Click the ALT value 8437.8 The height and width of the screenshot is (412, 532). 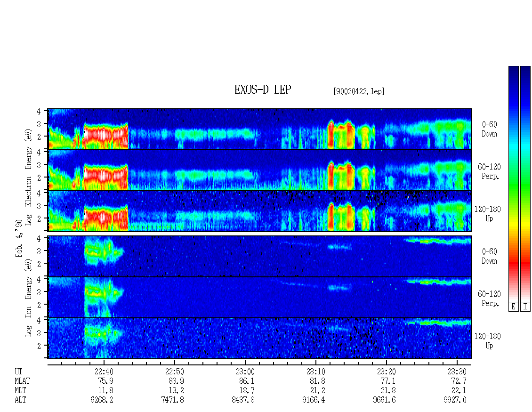click(x=243, y=400)
